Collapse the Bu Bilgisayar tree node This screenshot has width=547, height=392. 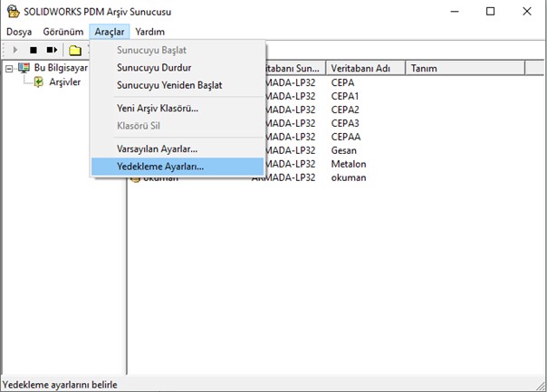tap(8, 68)
